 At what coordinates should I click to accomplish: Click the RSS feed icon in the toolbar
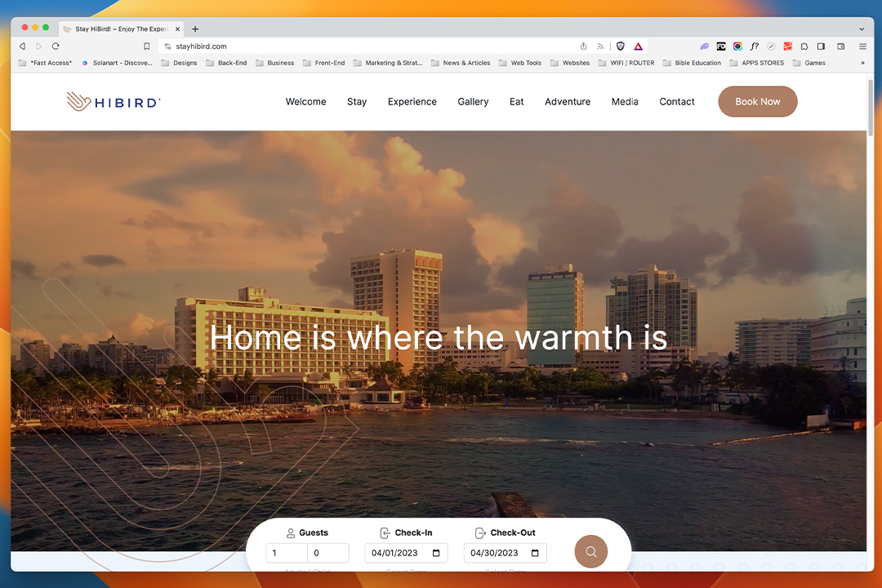point(599,47)
